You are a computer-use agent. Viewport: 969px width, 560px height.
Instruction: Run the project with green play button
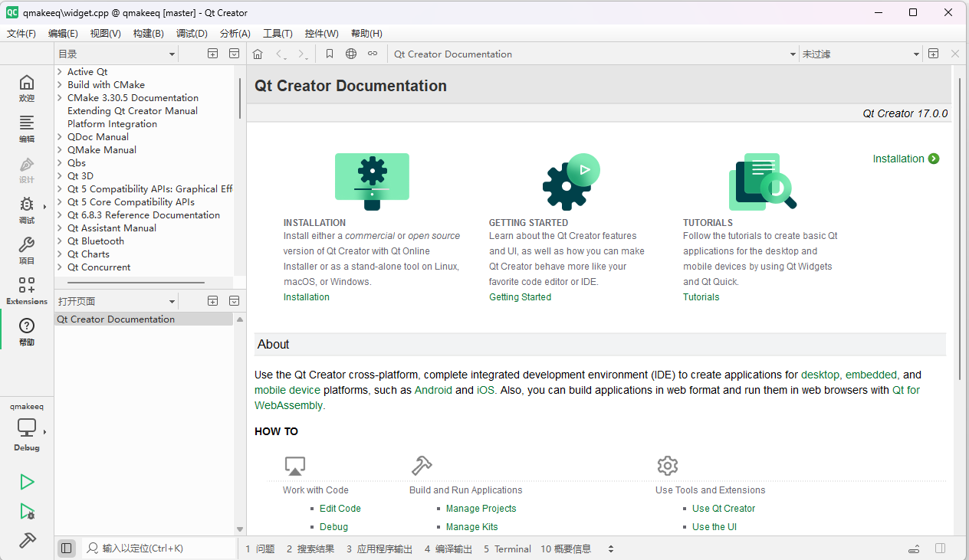27,482
